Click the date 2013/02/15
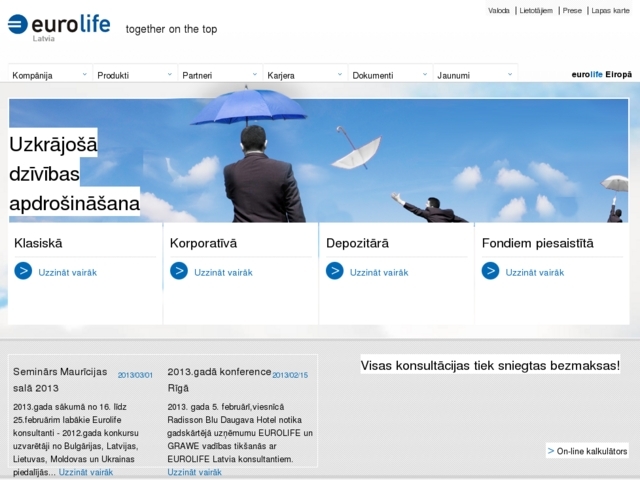The height and width of the screenshot is (480, 640). click(x=290, y=375)
